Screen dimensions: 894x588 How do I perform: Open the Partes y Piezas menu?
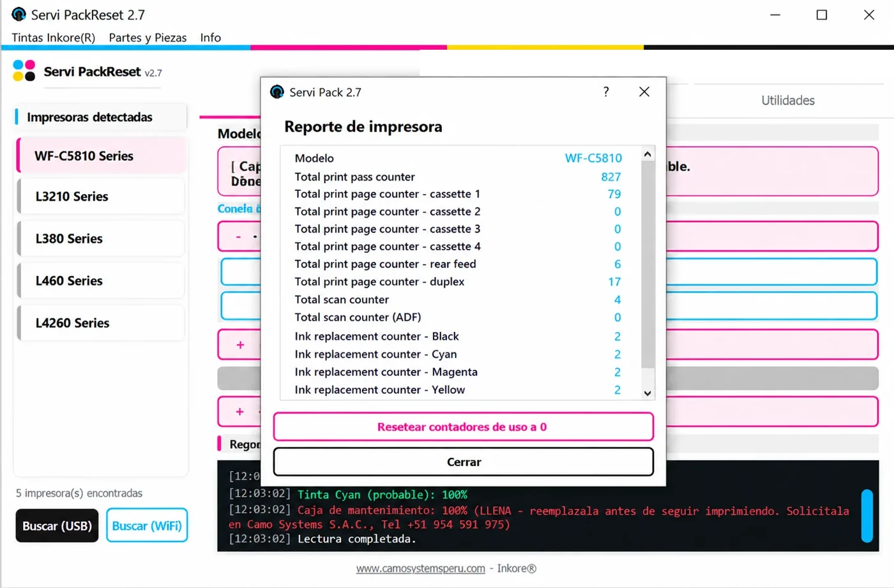148,38
